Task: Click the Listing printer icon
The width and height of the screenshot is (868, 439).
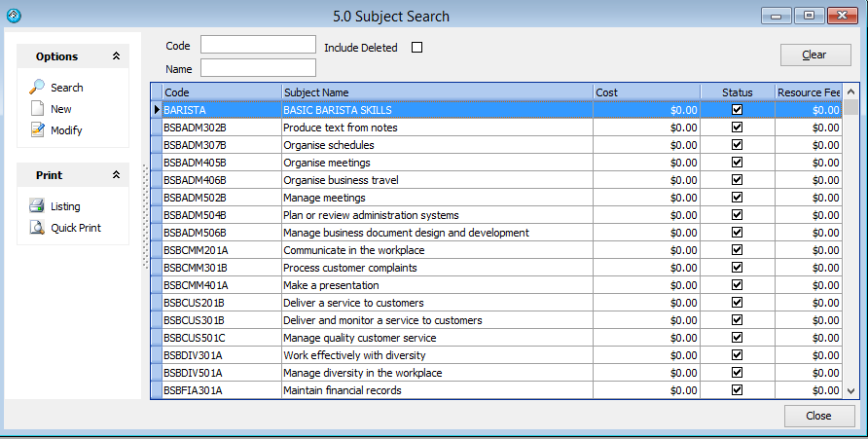Action: (x=37, y=206)
